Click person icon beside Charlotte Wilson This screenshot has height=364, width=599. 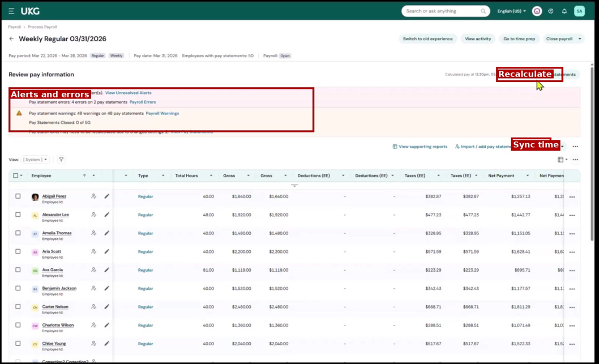tap(93, 325)
